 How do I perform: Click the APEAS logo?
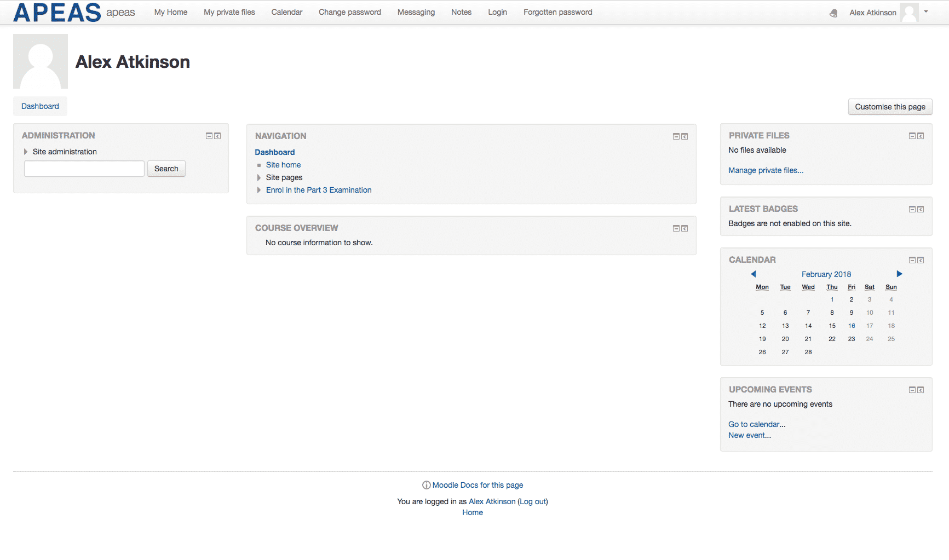57,12
